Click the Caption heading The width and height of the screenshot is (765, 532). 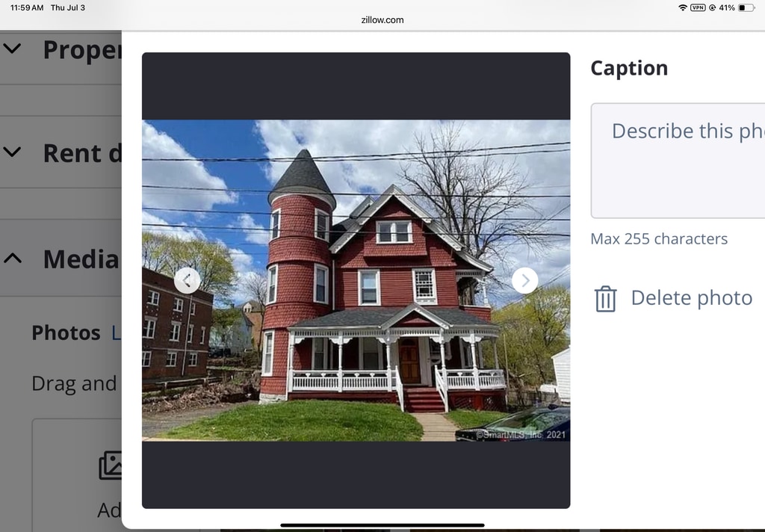coord(629,68)
